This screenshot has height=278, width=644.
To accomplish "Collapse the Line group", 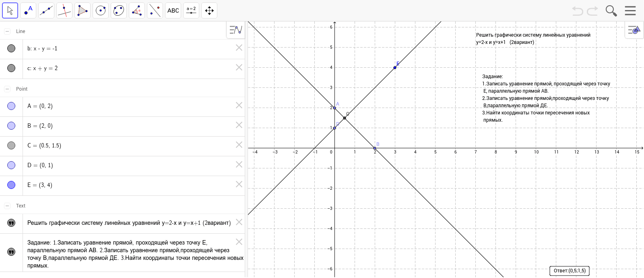I will [x=7, y=31].
